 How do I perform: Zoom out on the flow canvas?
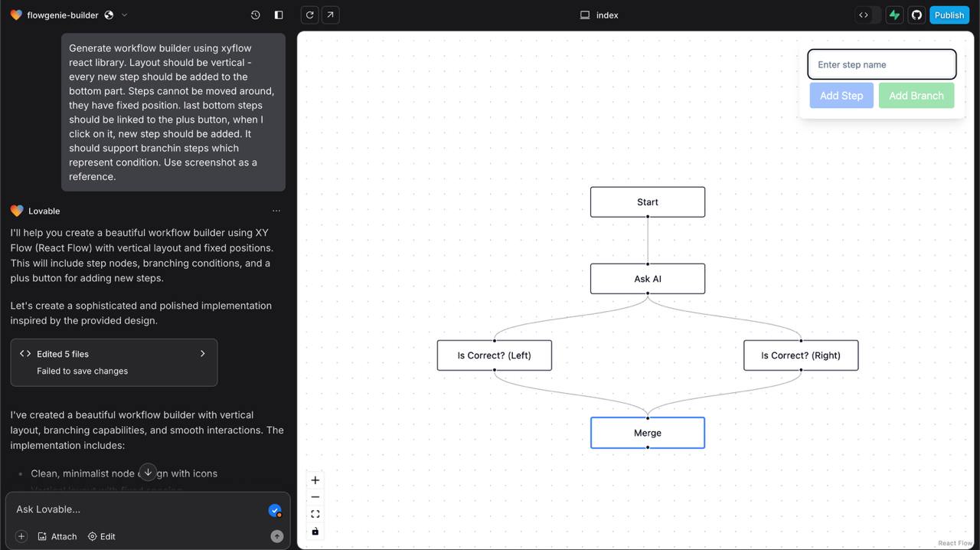tap(315, 497)
